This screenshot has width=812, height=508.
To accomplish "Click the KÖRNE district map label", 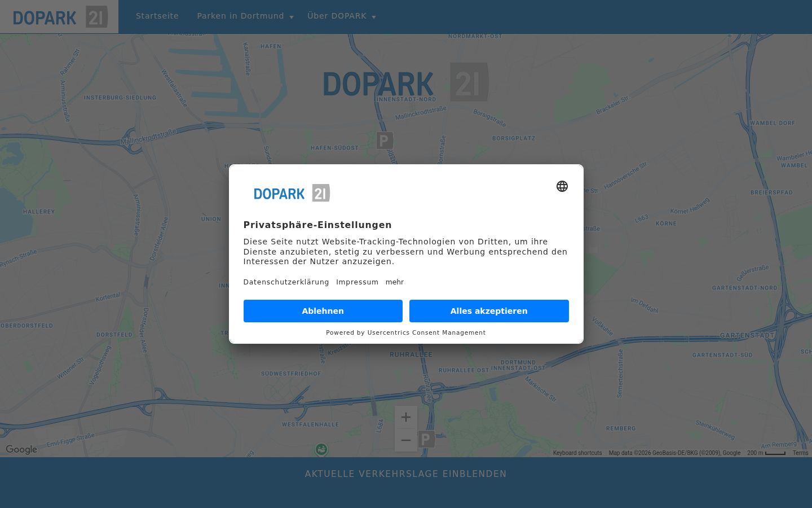I will pyautogui.click(x=666, y=224).
